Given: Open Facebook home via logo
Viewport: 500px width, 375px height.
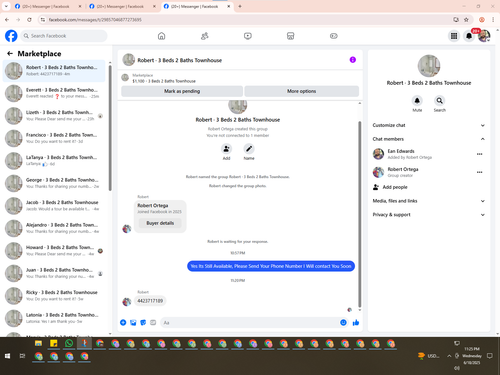Looking at the screenshot, I should (x=11, y=36).
